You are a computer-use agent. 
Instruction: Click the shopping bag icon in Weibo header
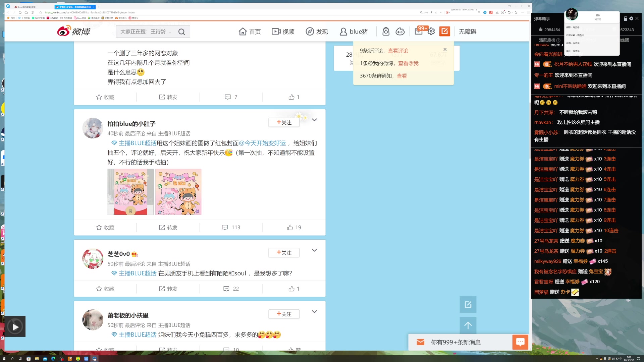point(386,31)
